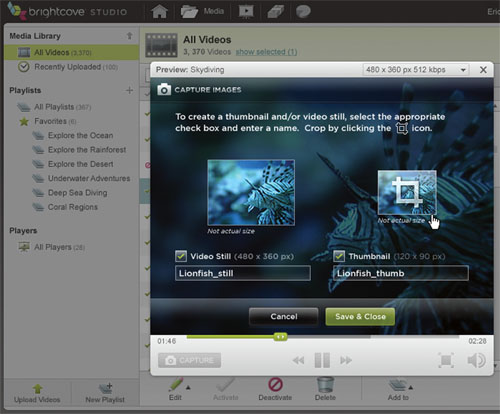Viewport: 500px width, 414px height.
Task: Open All Players in sidebar
Action: pos(52,247)
